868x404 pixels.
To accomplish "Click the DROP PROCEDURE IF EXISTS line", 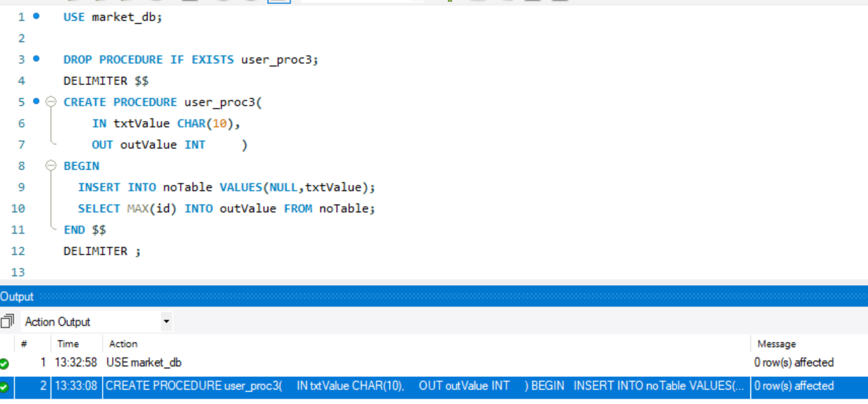I will click(x=191, y=59).
